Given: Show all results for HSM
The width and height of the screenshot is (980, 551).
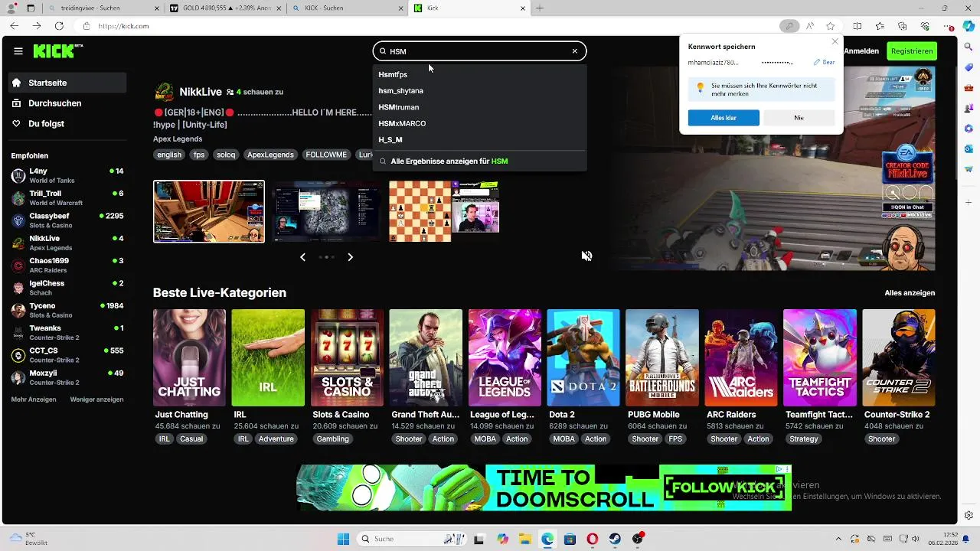Looking at the screenshot, I should (x=479, y=161).
